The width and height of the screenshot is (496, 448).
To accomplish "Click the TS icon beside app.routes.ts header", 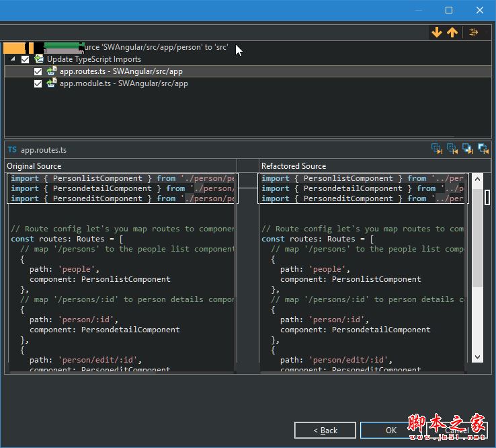I will 12,150.
